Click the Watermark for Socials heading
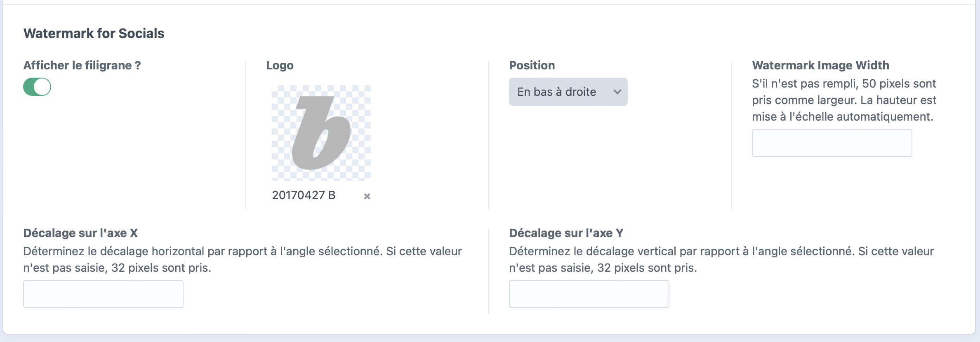This screenshot has width=980, height=342. tap(94, 33)
